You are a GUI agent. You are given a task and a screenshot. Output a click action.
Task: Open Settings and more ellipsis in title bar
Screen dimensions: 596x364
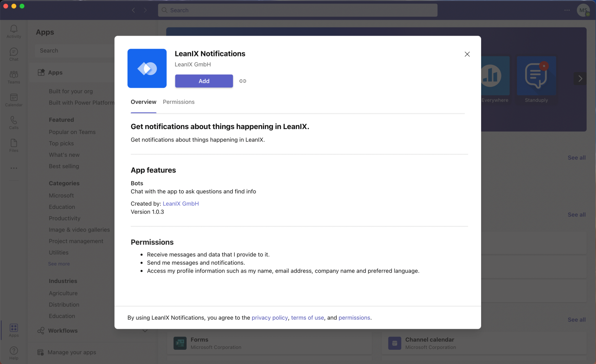567,10
